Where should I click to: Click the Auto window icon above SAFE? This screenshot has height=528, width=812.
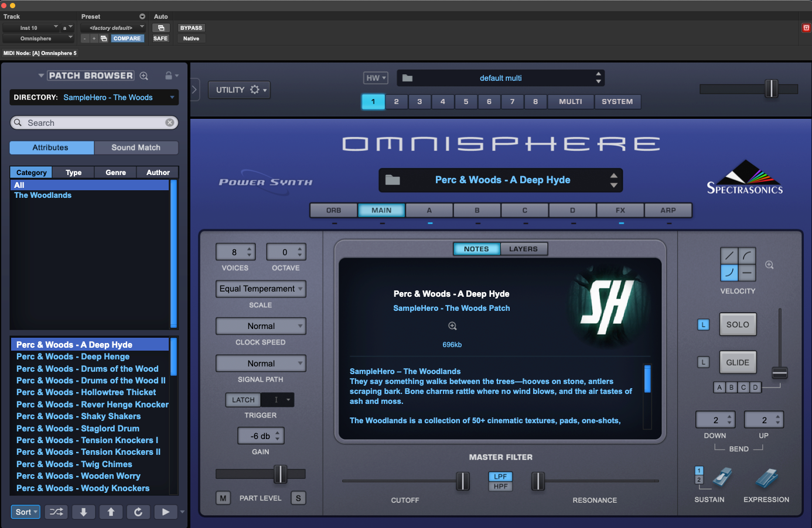click(x=161, y=28)
